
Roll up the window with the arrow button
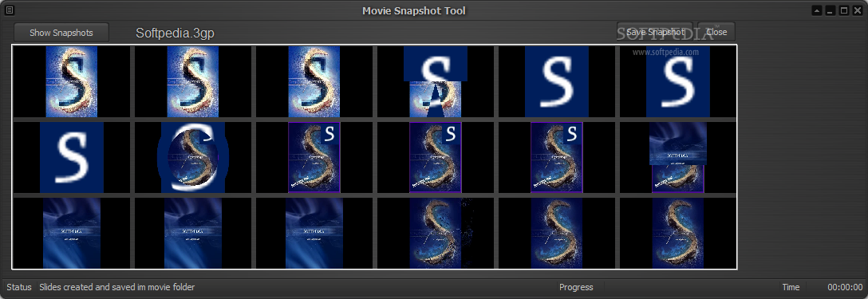click(816, 10)
